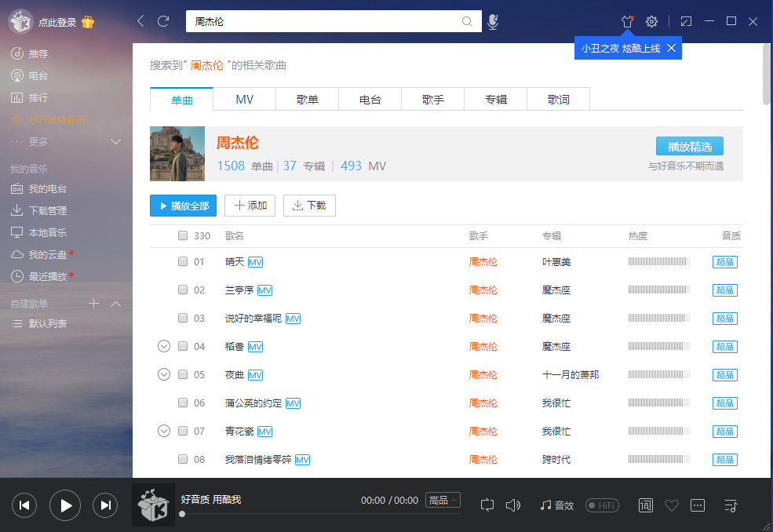Open the play queue icon
The width and height of the screenshot is (773, 532).
pyautogui.click(x=730, y=505)
